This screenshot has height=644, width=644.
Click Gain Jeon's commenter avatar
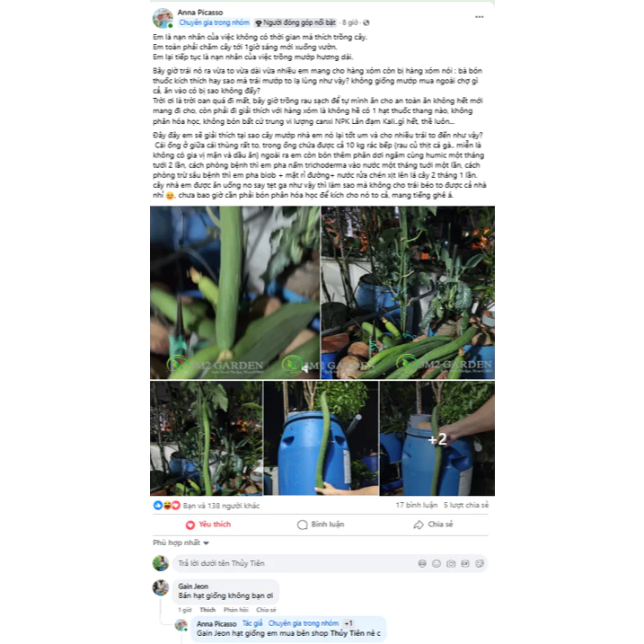click(x=161, y=587)
